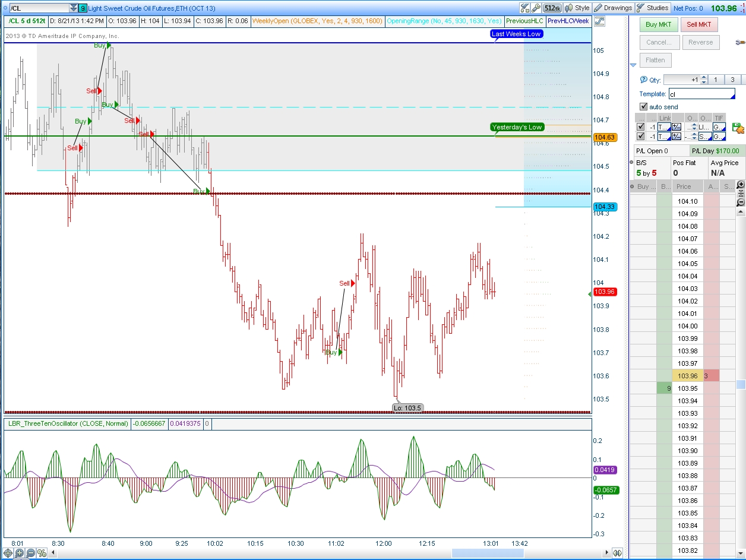This screenshot has height=560, width=746.
Task: Click bid size 9 at price 103.95
Action: (x=665, y=388)
